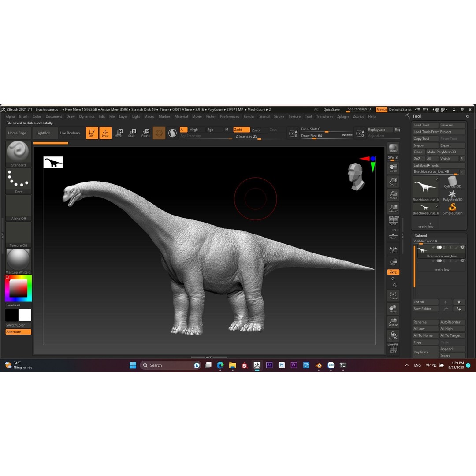Click the Make PolyMesh3D button
Screen dimensions: 476x476
click(x=445, y=152)
